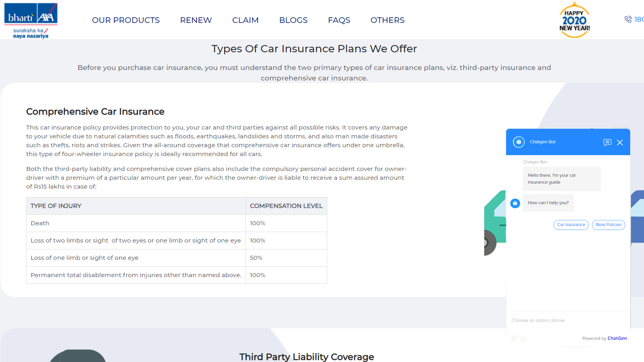Click the 'Hello there, I'm your car insurance guide' message
The height and width of the screenshot is (362, 644).
(561, 179)
